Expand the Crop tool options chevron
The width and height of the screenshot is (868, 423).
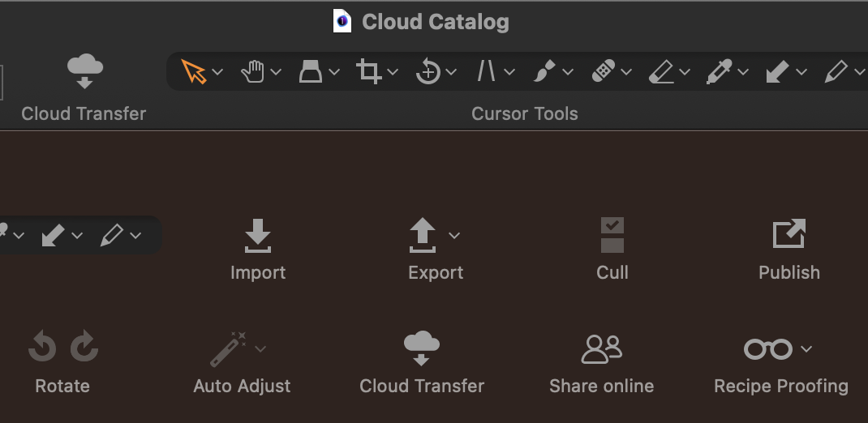point(393,72)
